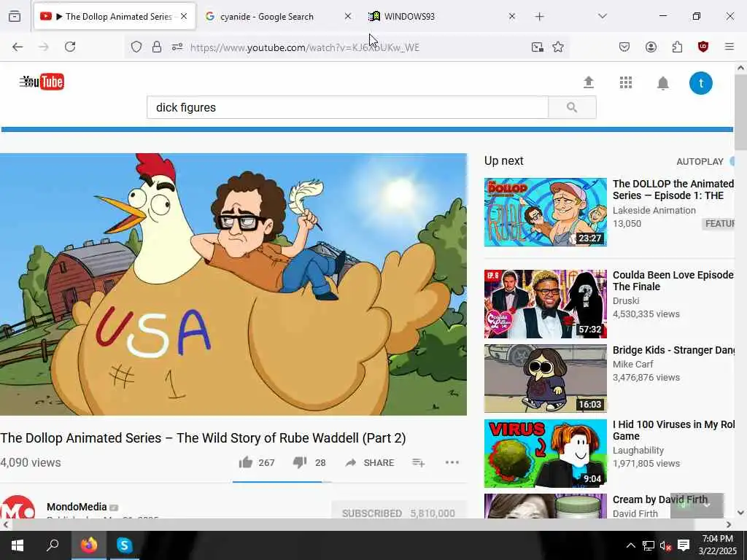Go back with the browser arrow

pyautogui.click(x=18, y=47)
